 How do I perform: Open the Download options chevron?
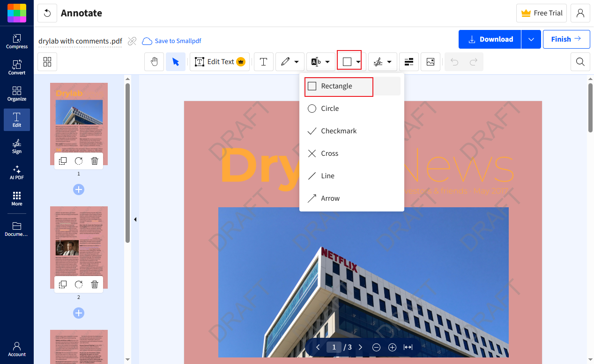531,39
